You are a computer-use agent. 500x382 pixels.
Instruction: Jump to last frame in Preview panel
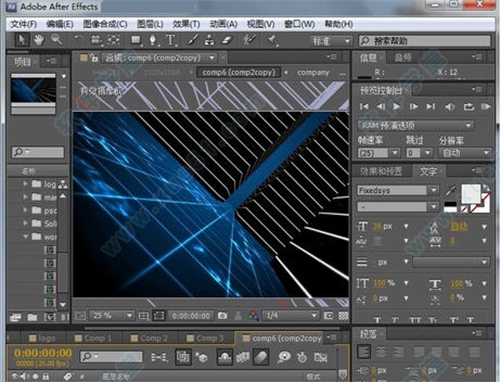click(431, 107)
